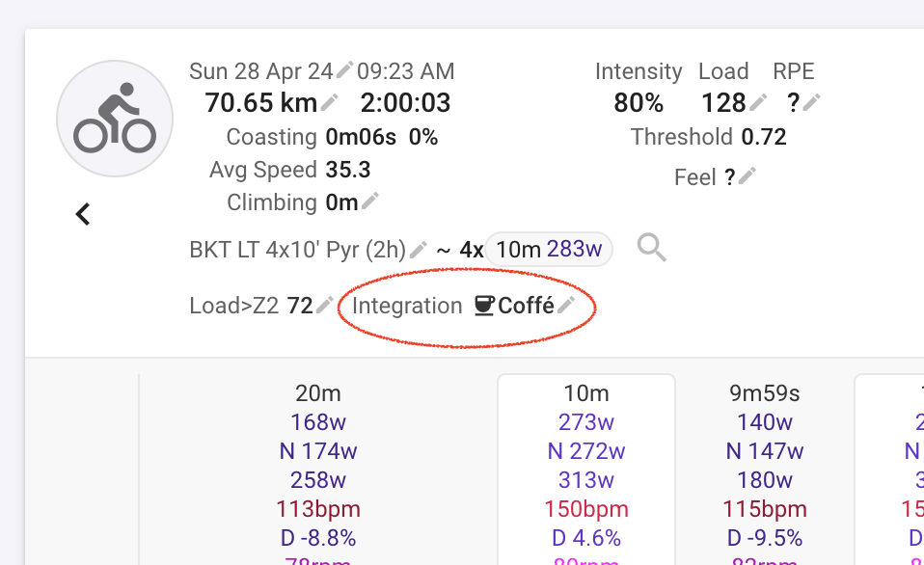Edit the Load 128 value
This screenshot has width=924, height=565.
(x=758, y=102)
